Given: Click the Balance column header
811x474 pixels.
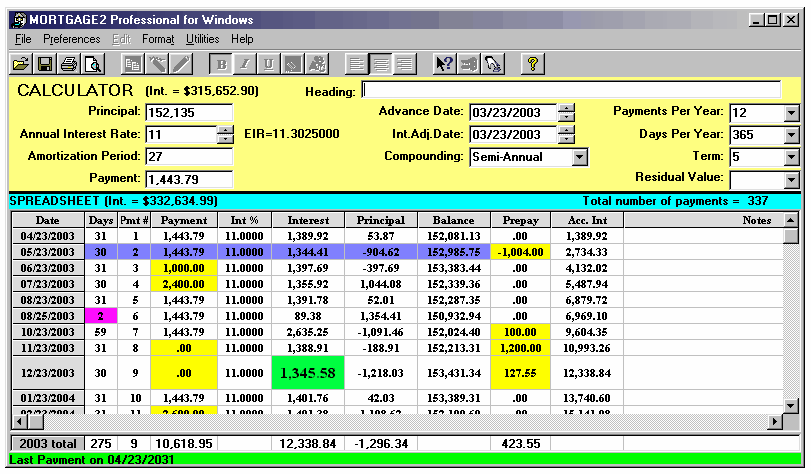Looking at the screenshot, I should click(453, 220).
